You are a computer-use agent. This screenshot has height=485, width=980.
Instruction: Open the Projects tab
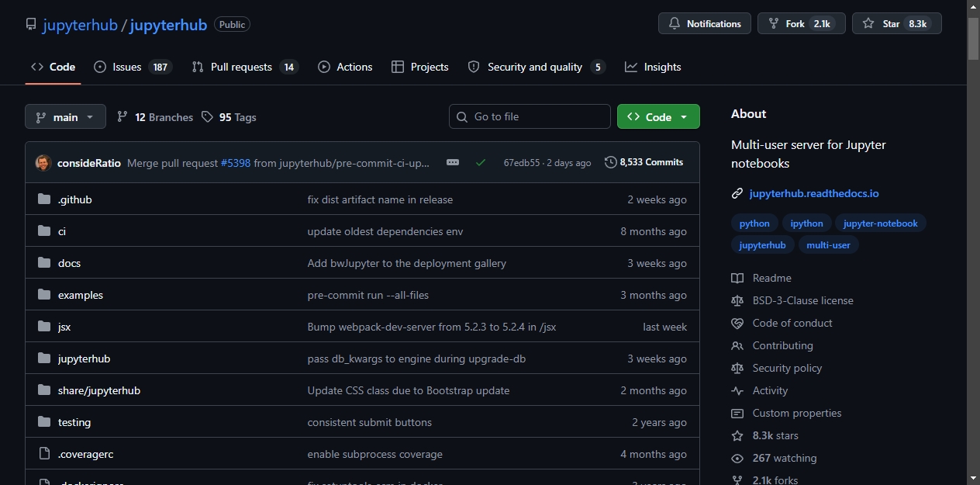pyautogui.click(x=420, y=67)
